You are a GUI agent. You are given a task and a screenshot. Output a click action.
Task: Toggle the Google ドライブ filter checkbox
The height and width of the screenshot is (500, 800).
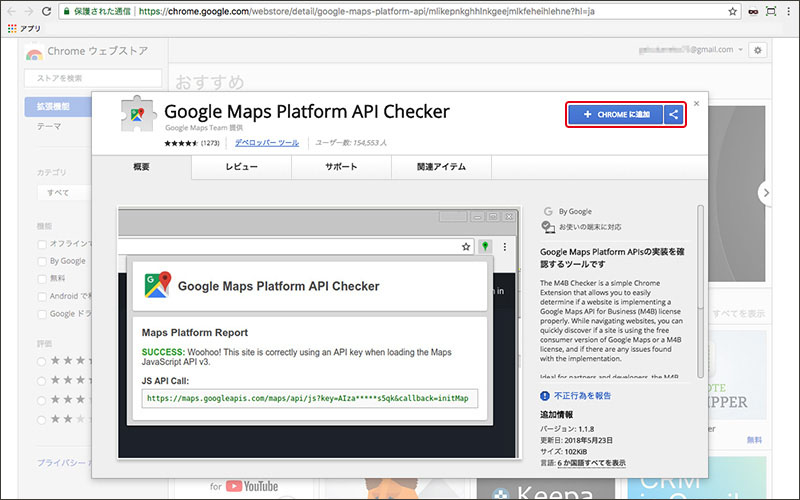point(42,314)
